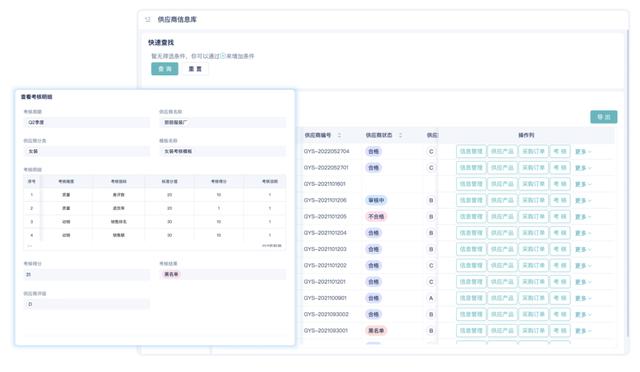
Task: Click the 导出 export button
Action: [604, 117]
